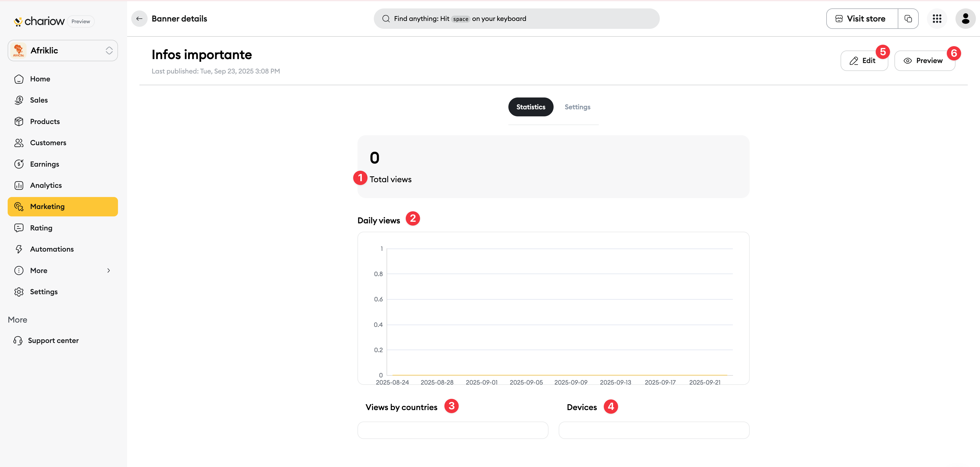Image resolution: width=980 pixels, height=467 pixels.
Task: Click the More circle-dots icon
Action: pyautogui.click(x=19, y=271)
